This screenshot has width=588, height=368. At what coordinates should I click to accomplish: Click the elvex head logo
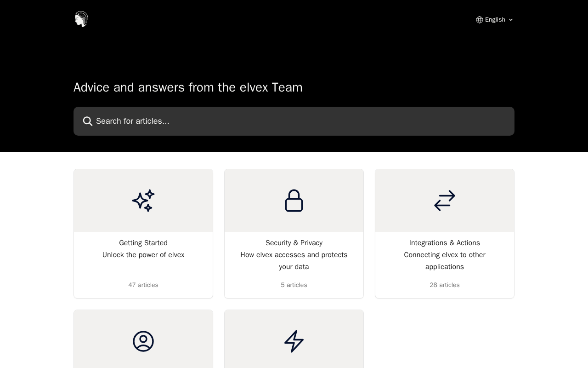(81, 19)
